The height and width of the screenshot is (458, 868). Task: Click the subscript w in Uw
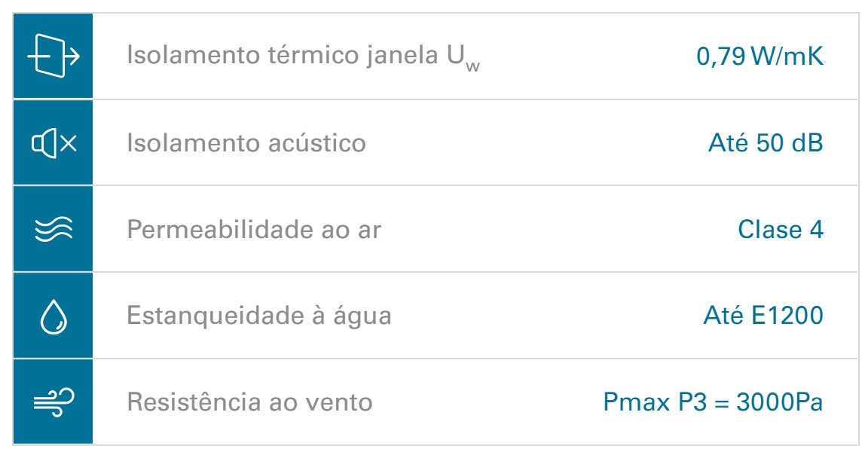pos(472,66)
